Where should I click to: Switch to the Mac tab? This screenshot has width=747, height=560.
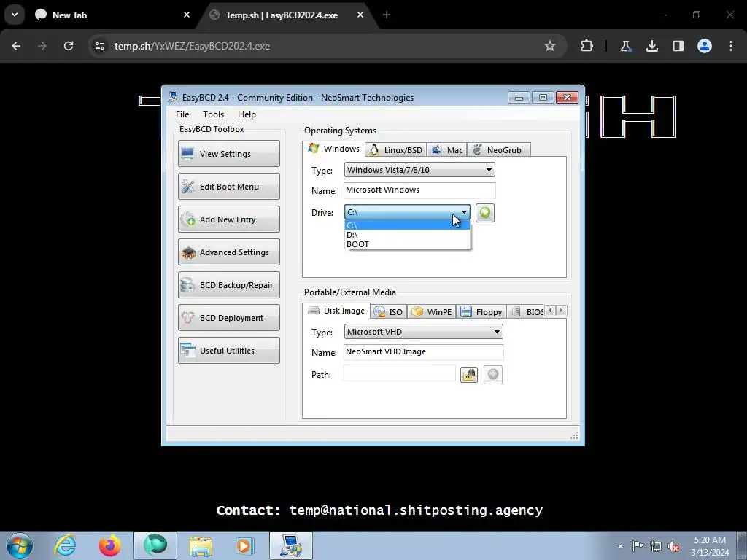point(447,150)
